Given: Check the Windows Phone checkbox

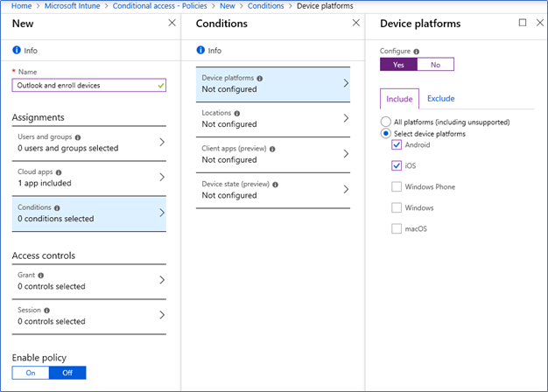Looking at the screenshot, I should point(397,186).
